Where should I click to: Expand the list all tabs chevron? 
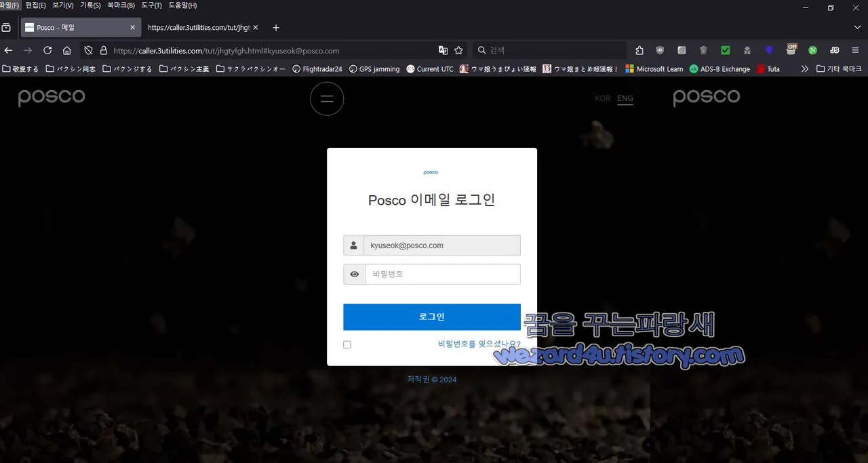pyautogui.click(x=857, y=28)
